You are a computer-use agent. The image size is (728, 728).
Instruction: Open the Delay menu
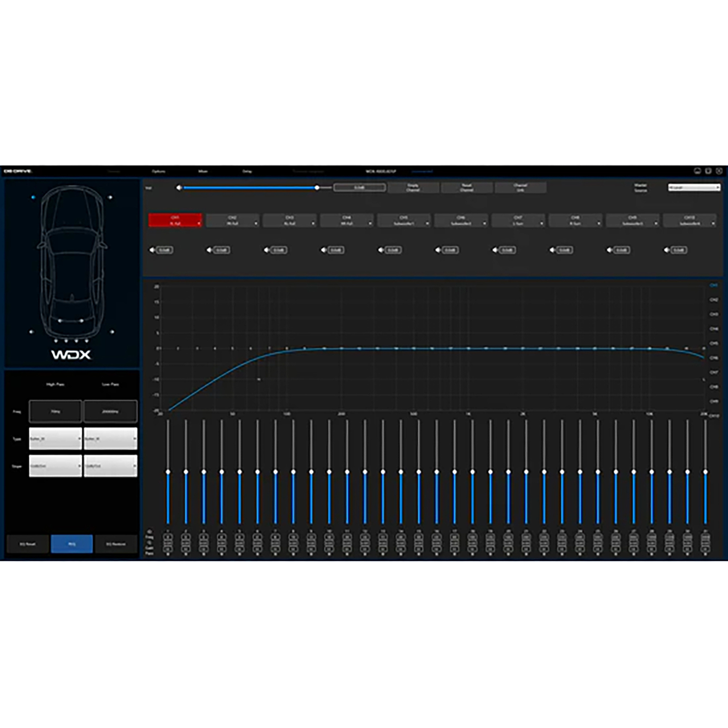click(247, 171)
